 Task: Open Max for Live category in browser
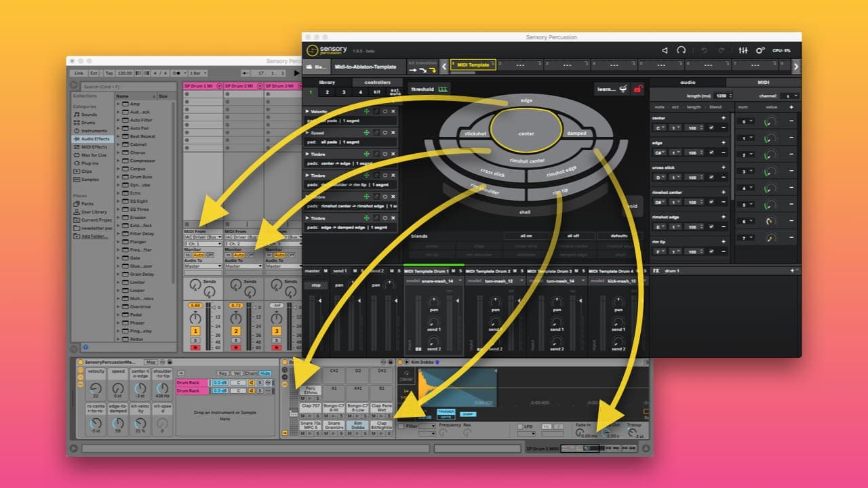click(x=94, y=155)
